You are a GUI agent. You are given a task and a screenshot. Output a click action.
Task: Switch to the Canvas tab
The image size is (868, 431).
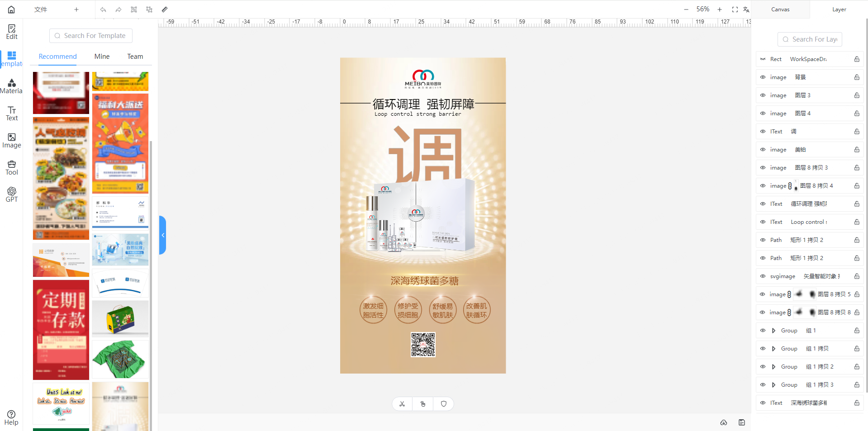click(780, 9)
